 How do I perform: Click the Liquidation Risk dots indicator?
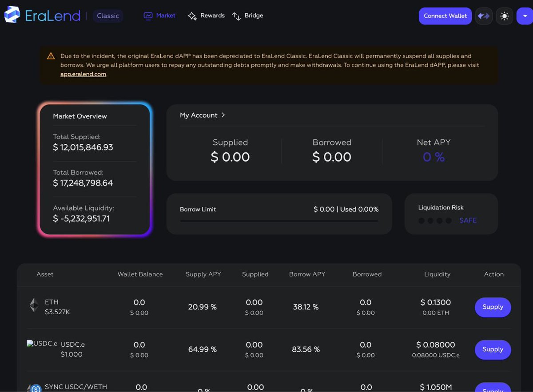click(x=435, y=221)
